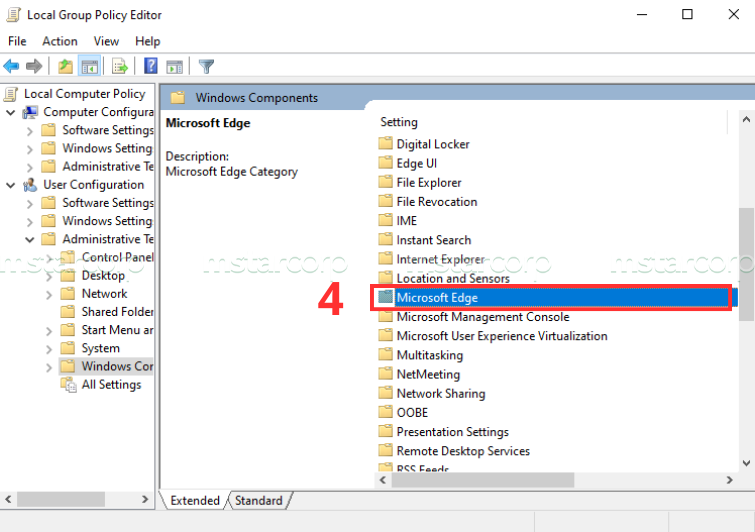Select the NetMeeting folder
The image size is (755, 532).
click(x=428, y=374)
